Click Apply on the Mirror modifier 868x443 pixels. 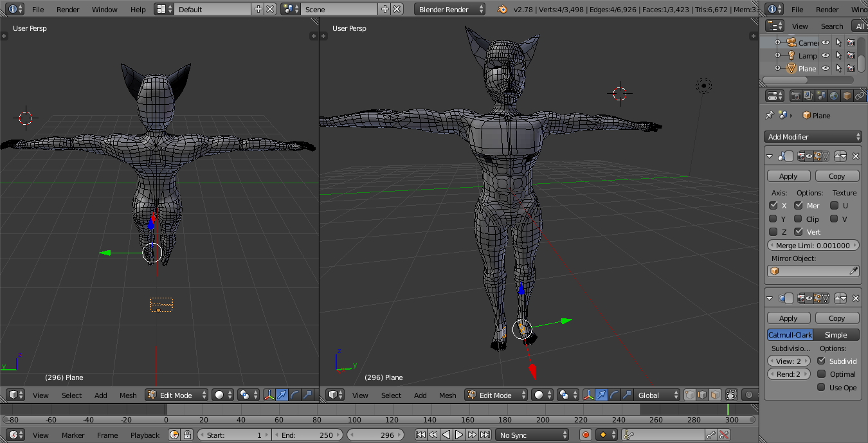pos(788,176)
